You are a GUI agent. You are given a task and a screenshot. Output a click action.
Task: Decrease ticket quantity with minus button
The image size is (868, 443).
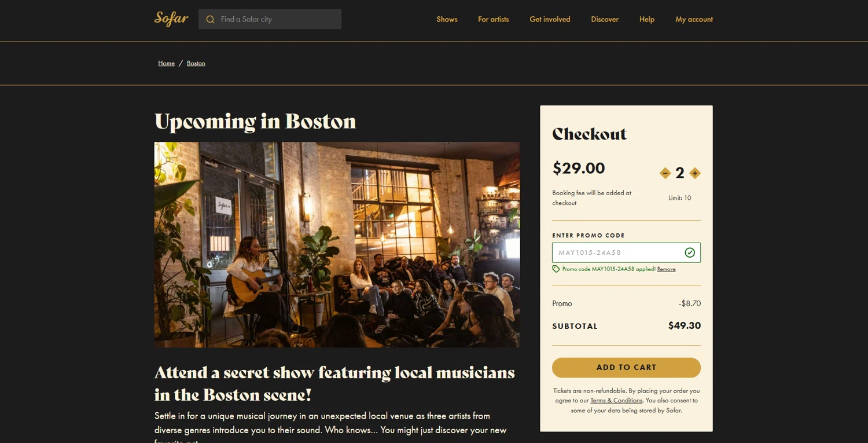click(665, 173)
